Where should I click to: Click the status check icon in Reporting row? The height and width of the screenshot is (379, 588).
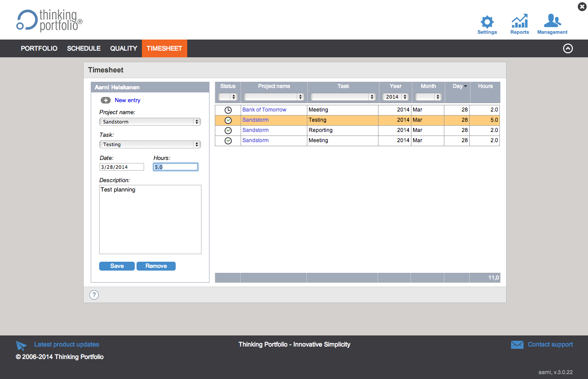click(228, 130)
